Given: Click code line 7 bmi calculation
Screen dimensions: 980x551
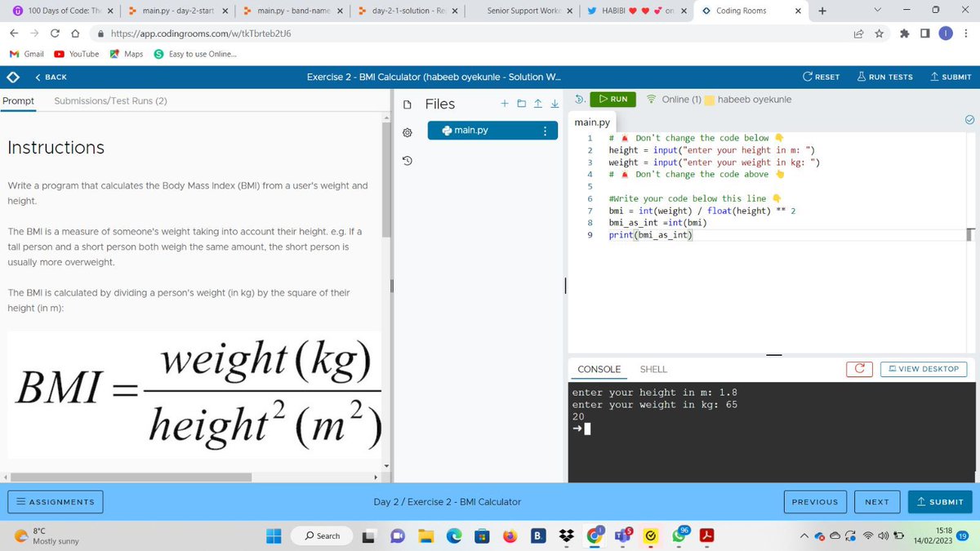Looking at the screenshot, I should pos(702,211).
